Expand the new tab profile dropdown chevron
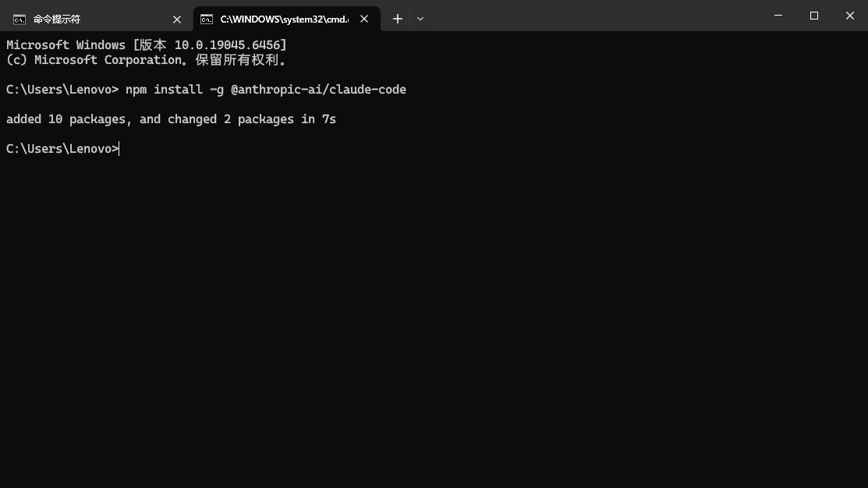Viewport: 868px width, 488px height. click(420, 19)
